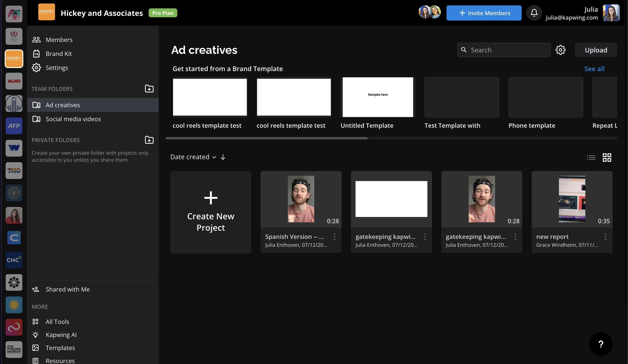Open options menu for Spanish Version project
Image resolution: width=628 pixels, height=364 pixels.
click(335, 237)
